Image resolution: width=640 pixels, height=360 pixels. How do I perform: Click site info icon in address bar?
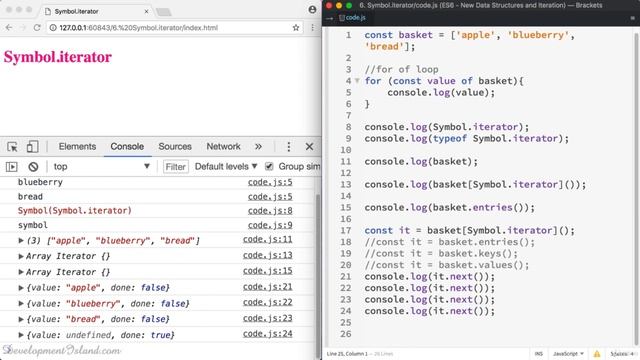[x=53, y=28]
